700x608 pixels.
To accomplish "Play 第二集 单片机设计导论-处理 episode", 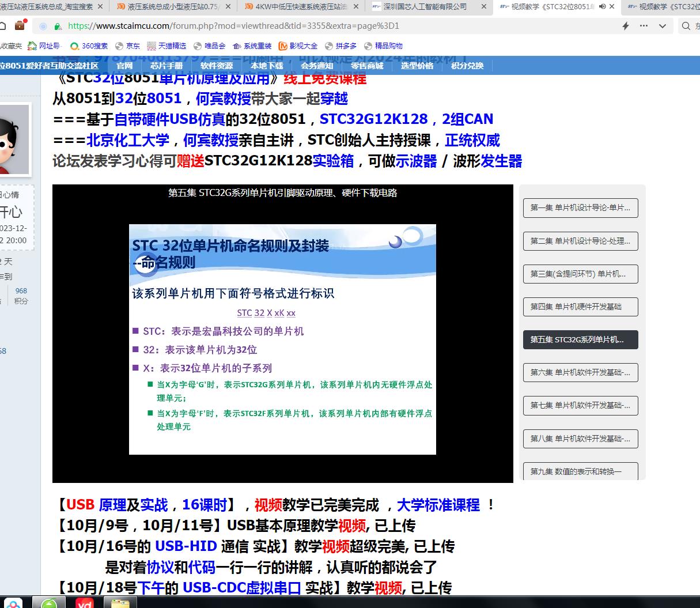I will coord(581,241).
